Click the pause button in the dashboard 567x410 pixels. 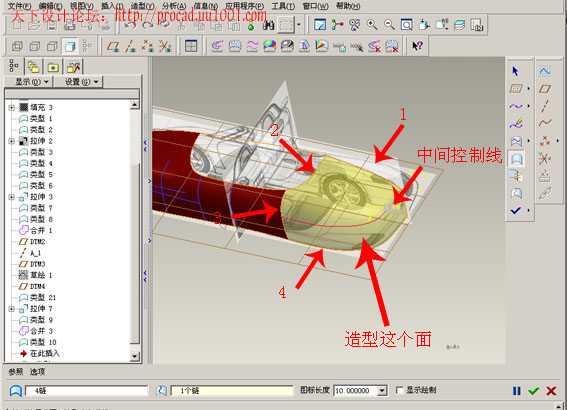click(x=517, y=391)
